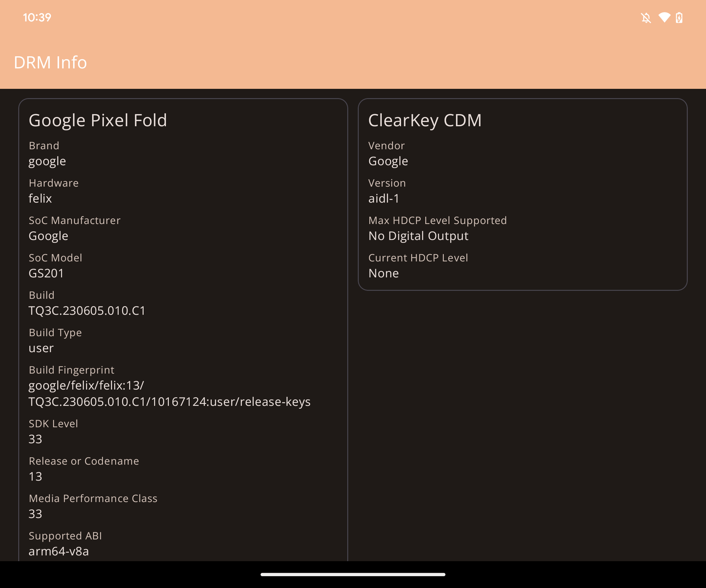
Task: Tap the Wi-Fi signal status icon
Action: (664, 18)
